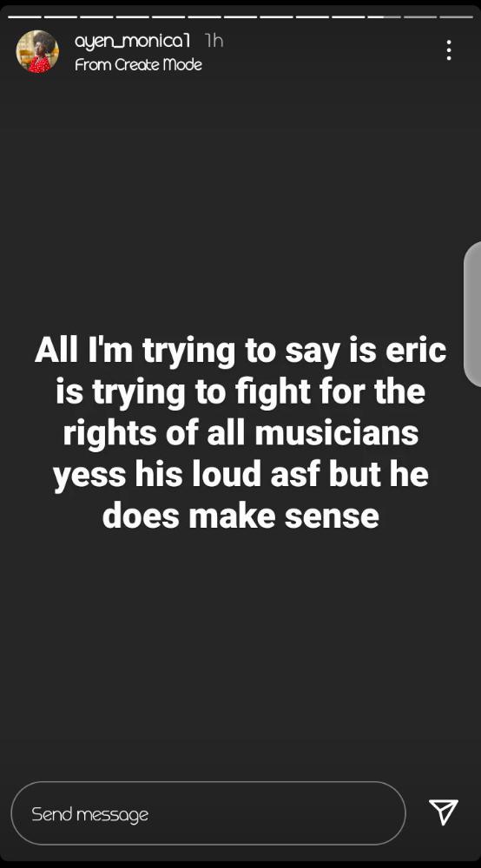Tap the paper plane share icon
This screenshot has width=481, height=868.
pos(444,812)
